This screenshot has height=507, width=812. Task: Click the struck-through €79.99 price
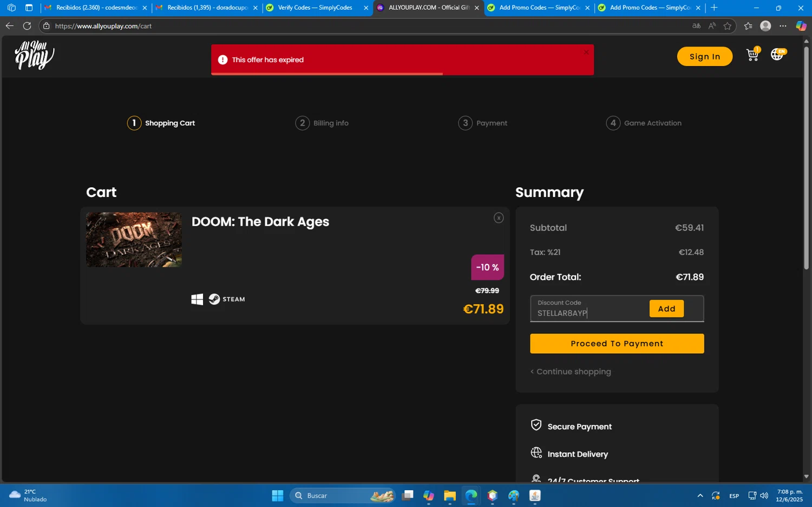pyautogui.click(x=487, y=291)
